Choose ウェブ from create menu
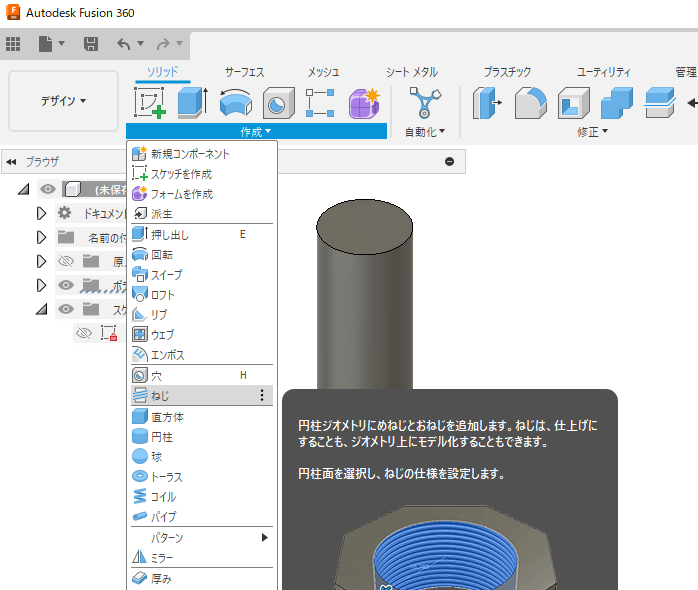Image resolution: width=698 pixels, height=590 pixels. pos(202,335)
